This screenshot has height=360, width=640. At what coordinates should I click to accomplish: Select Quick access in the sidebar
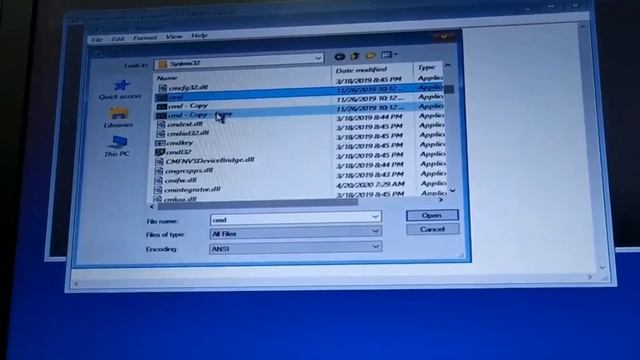click(x=120, y=90)
